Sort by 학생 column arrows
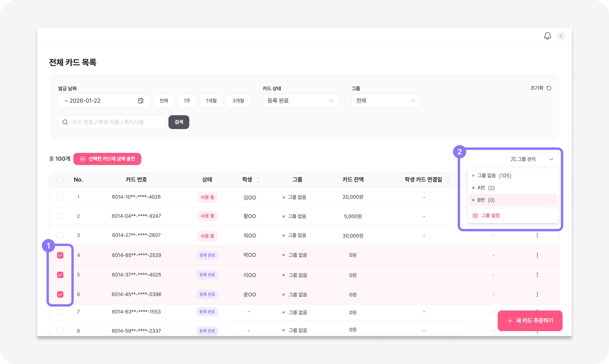The width and height of the screenshot is (609, 364). 258,180
